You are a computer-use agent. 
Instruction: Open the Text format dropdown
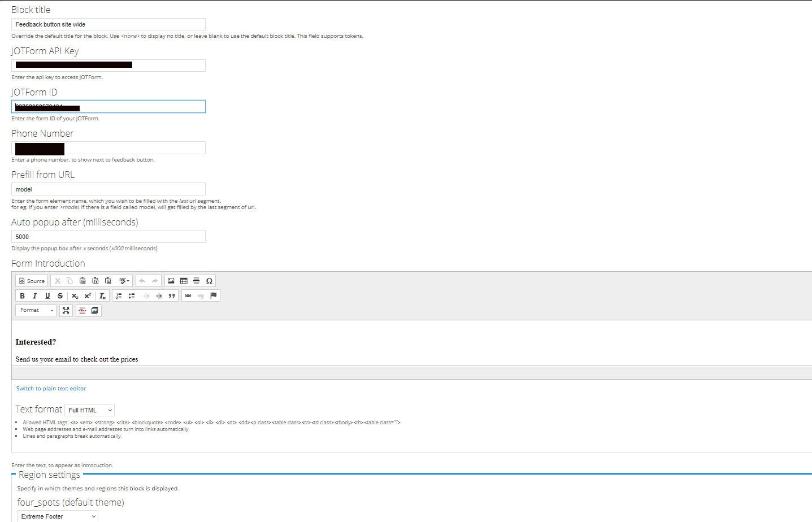click(89, 410)
